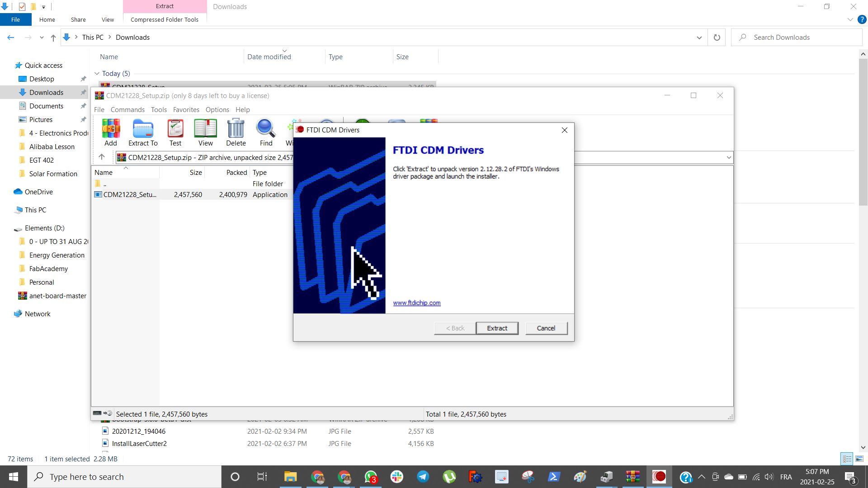Click the Search Downloads field
868x488 pixels.
797,38
